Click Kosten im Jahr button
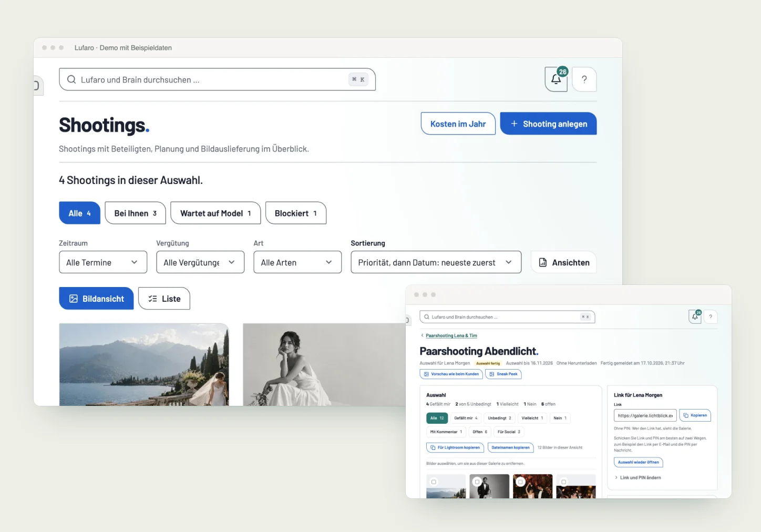The width and height of the screenshot is (761, 532). (x=458, y=124)
